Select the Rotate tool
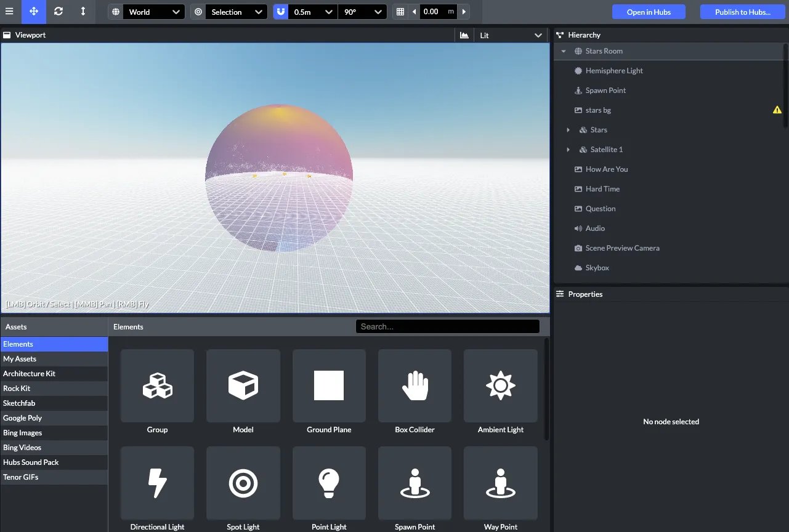 [59, 12]
